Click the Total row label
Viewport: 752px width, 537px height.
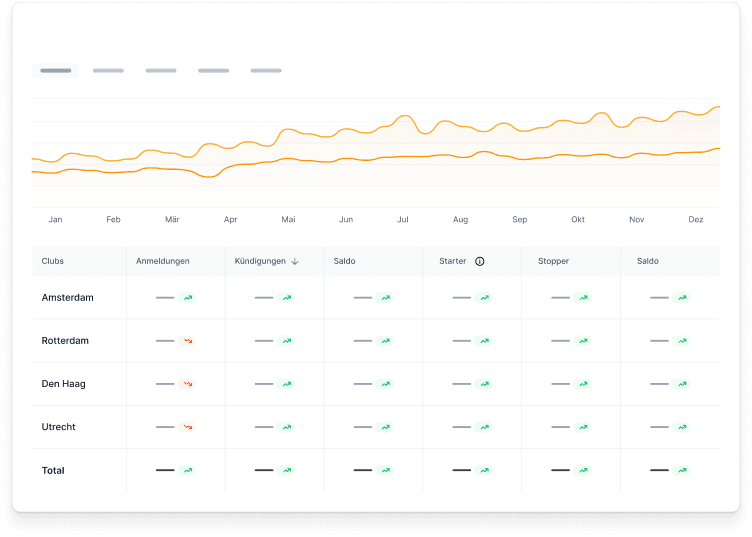(53, 470)
